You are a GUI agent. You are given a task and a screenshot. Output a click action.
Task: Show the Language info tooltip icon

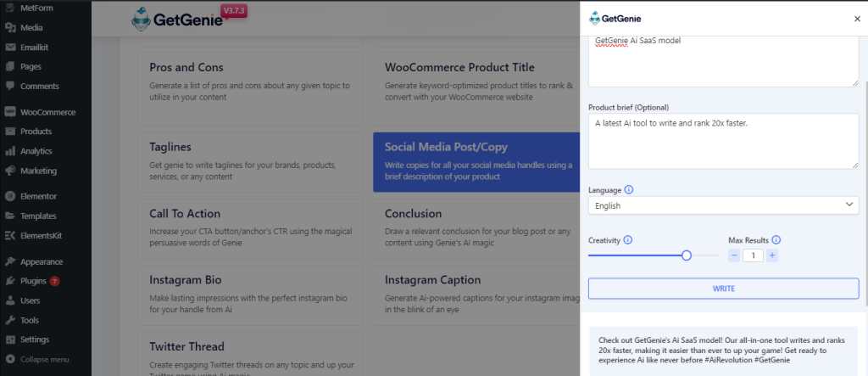629,189
